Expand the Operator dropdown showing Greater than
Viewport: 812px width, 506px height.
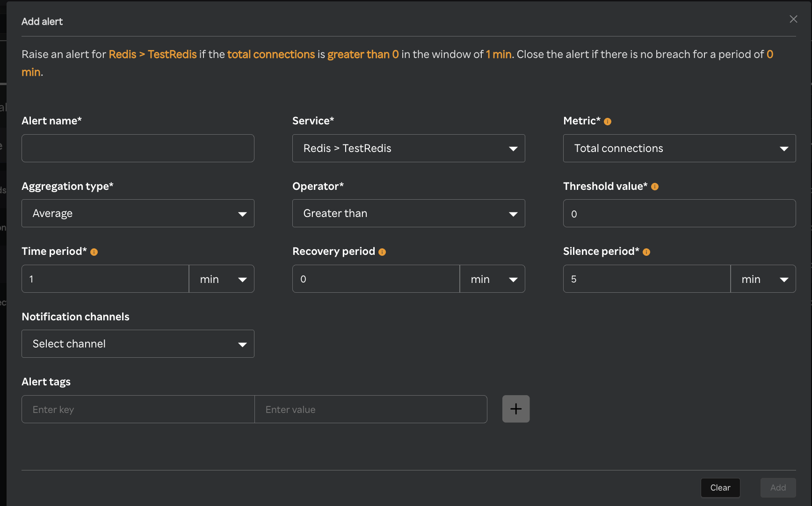click(408, 213)
